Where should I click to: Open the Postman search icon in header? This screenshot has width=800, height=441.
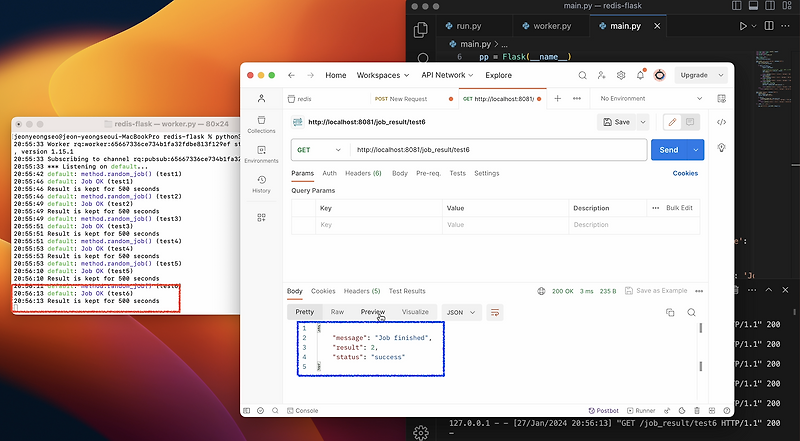[582, 75]
